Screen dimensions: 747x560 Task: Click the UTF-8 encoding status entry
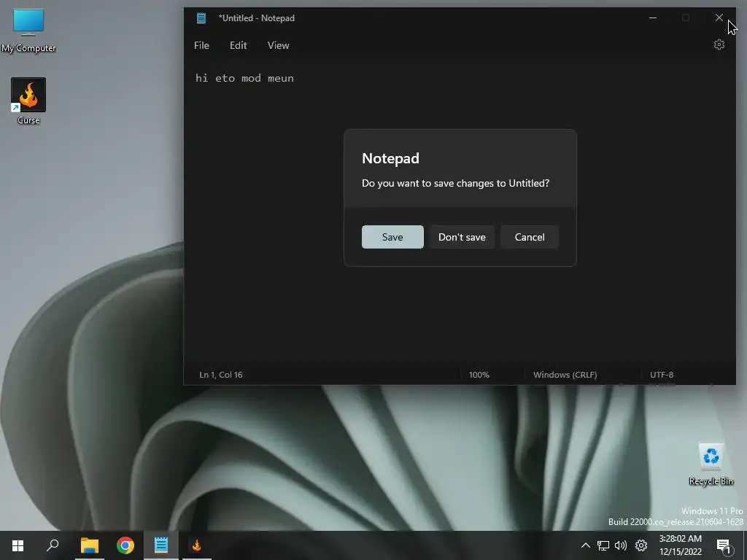(x=662, y=375)
